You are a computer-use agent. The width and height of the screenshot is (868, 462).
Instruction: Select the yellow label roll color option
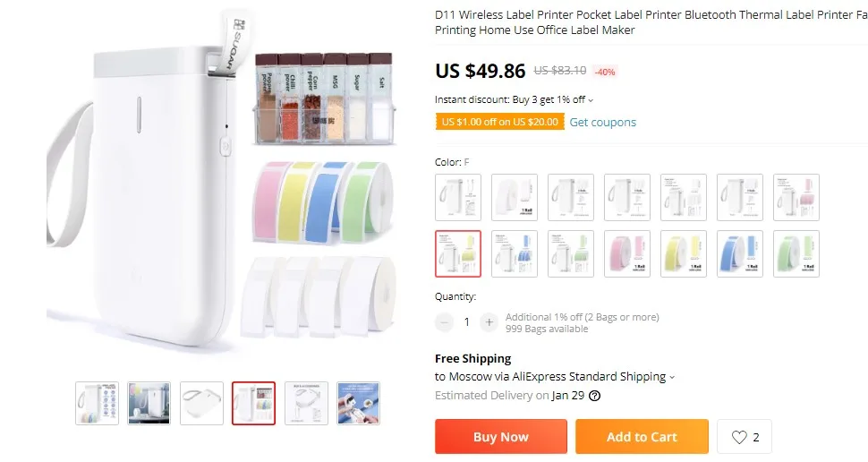(684, 253)
